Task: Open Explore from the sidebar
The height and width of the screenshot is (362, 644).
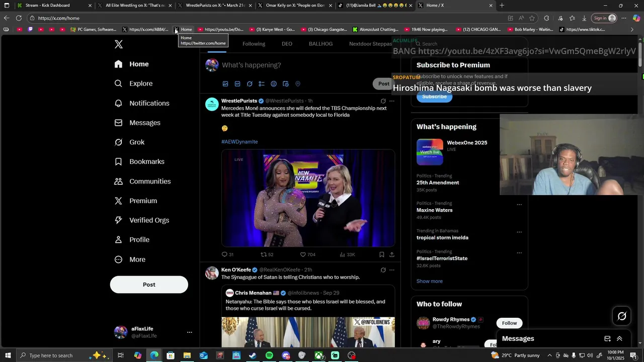Action: [133, 83]
